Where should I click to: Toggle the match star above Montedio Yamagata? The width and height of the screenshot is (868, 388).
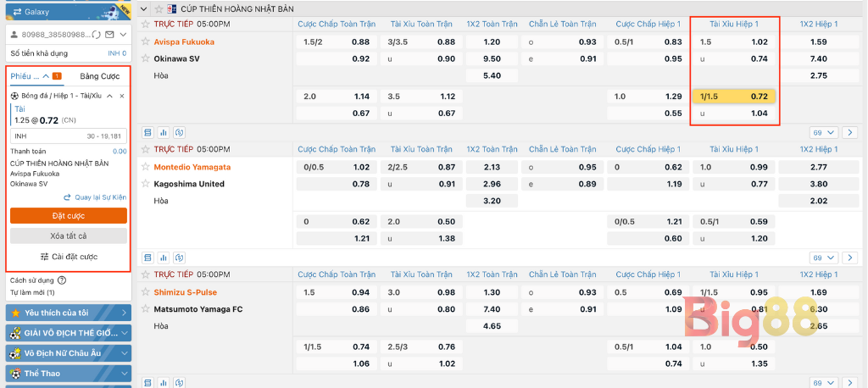(x=146, y=149)
